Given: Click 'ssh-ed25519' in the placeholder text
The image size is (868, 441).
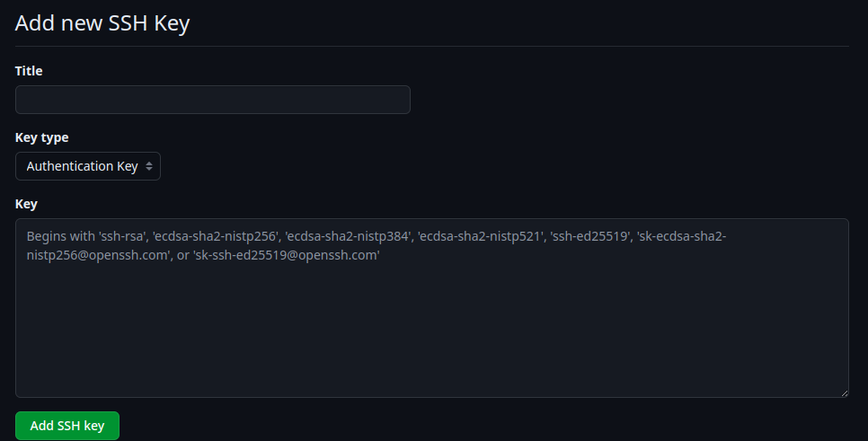Looking at the screenshot, I should [x=590, y=236].
